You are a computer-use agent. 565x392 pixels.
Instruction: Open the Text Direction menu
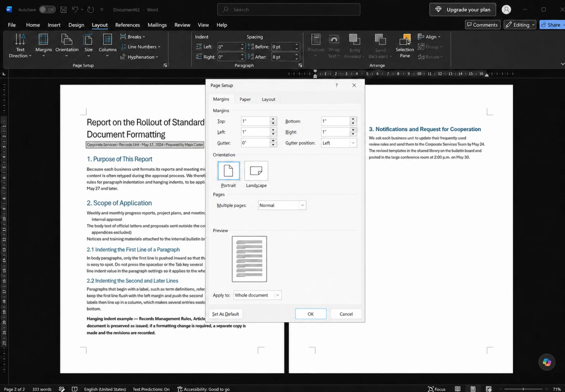click(20, 46)
